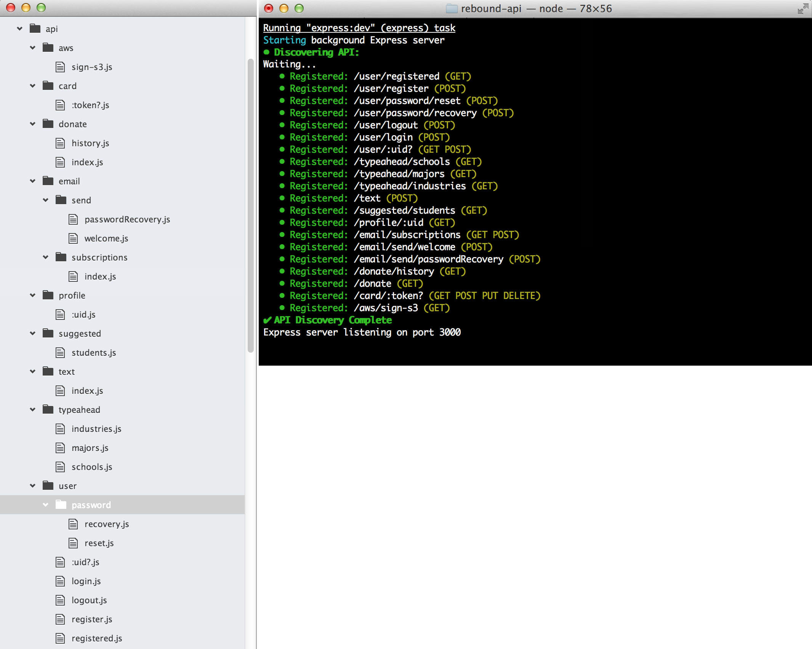Collapse the user folder arrow
812x649 pixels.
33,486
